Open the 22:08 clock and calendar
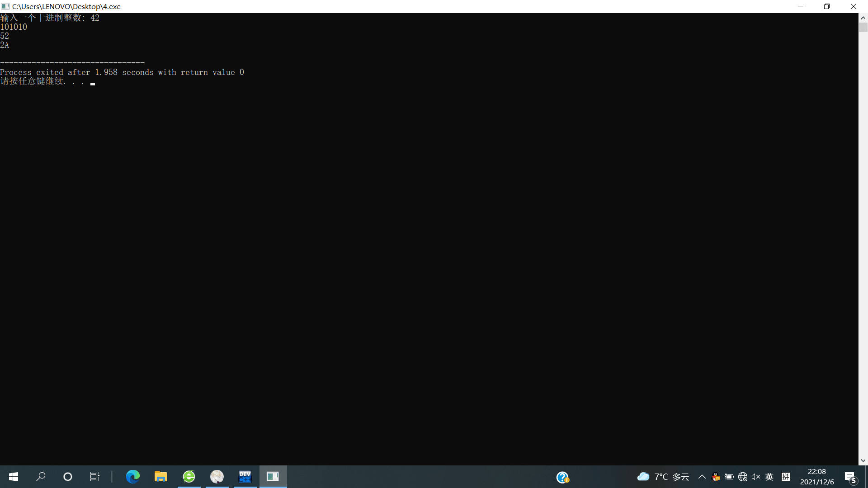This screenshot has width=868, height=488. tap(817, 477)
